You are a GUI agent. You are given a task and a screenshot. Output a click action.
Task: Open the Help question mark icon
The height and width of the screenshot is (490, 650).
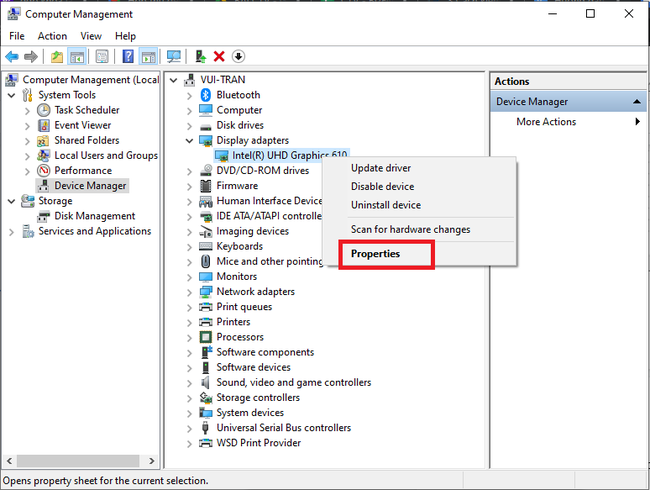pos(128,56)
